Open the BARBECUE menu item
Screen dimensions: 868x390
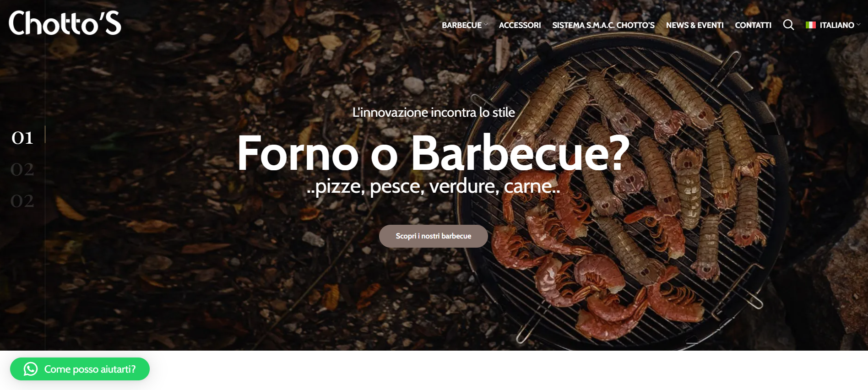[461, 25]
